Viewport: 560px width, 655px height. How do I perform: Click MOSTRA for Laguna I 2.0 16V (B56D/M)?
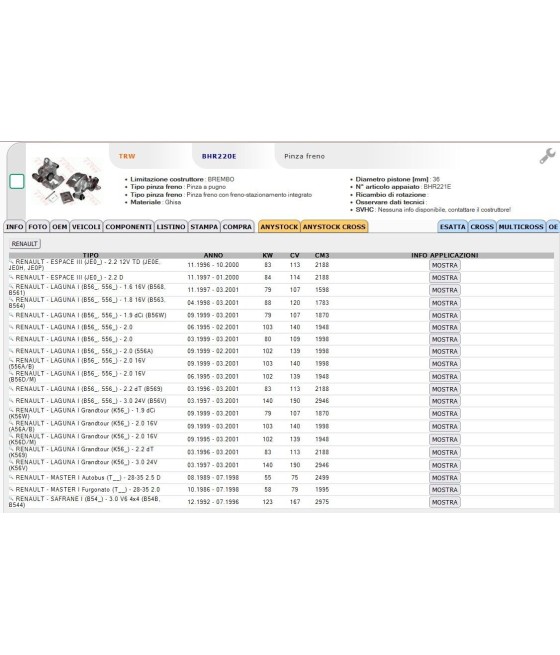coord(445,377)
